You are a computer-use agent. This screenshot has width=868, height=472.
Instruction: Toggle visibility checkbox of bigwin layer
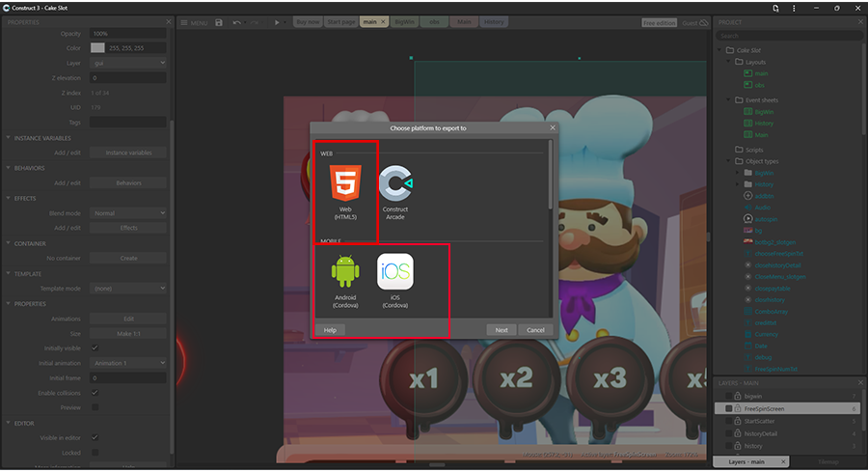click(729, 397)
